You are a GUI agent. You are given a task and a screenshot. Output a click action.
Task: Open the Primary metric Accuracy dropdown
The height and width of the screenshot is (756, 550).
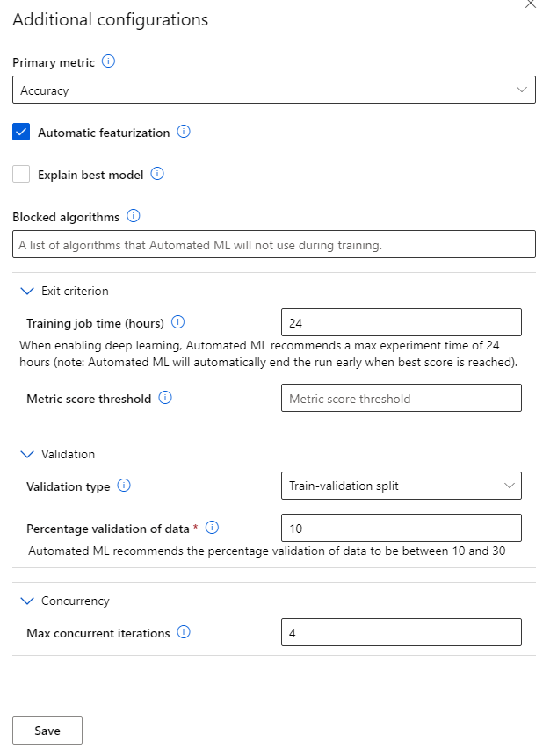[x=273, y=90]
